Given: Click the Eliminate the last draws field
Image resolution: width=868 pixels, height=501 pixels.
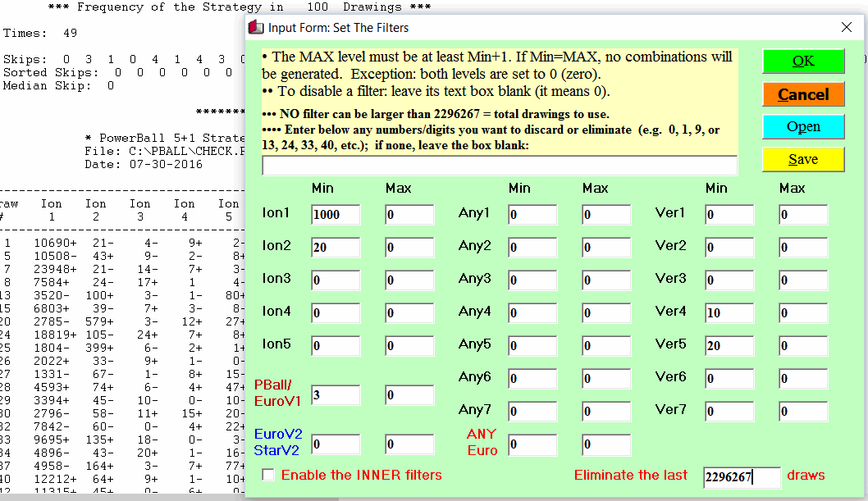Looking at the screenshot, I should coord(742,477).
